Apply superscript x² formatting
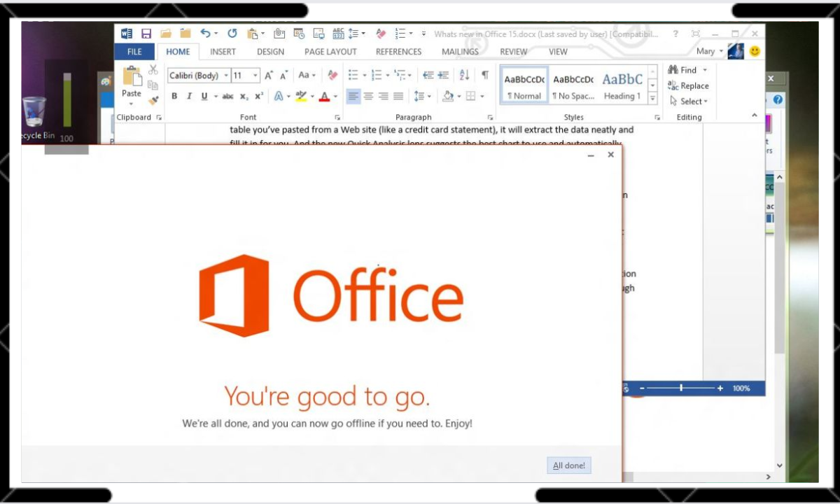 (258, 97)
